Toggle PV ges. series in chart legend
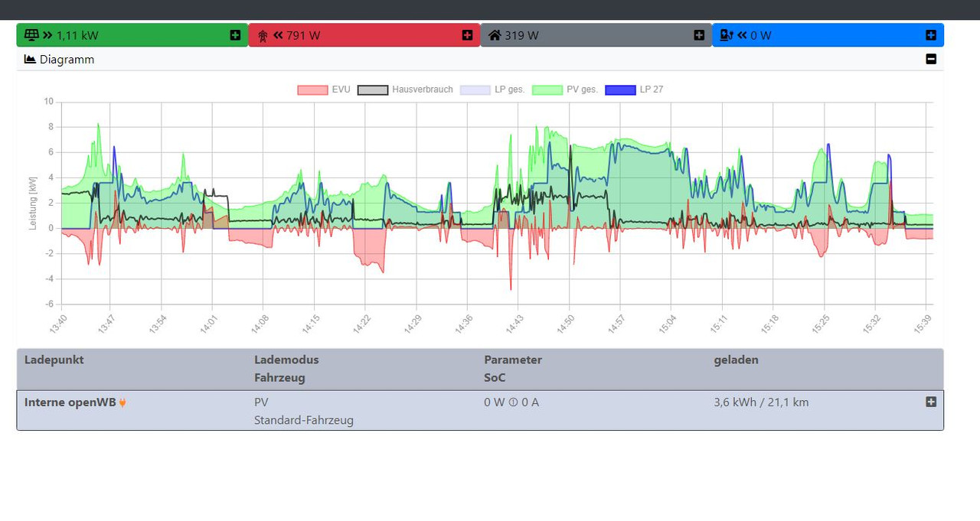This screenshot has width=980, height=521. point(565,90)
